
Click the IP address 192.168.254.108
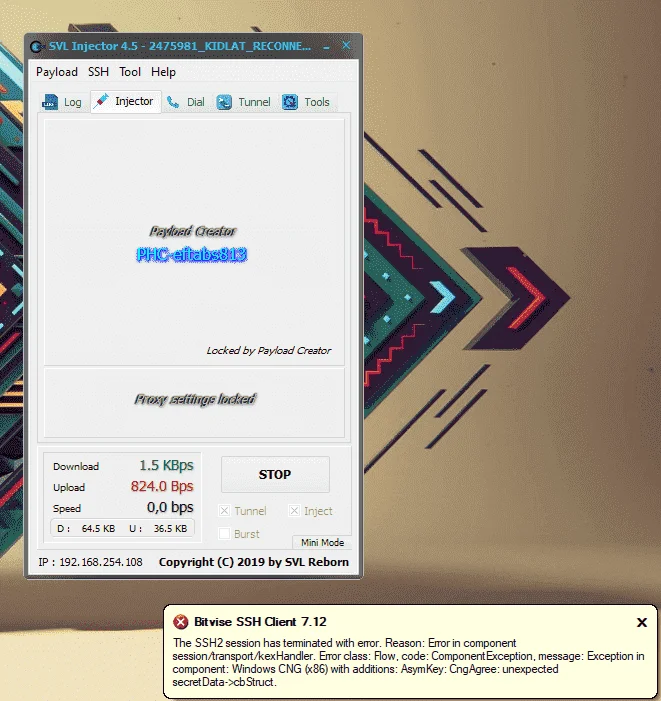[x=101, y=562]
